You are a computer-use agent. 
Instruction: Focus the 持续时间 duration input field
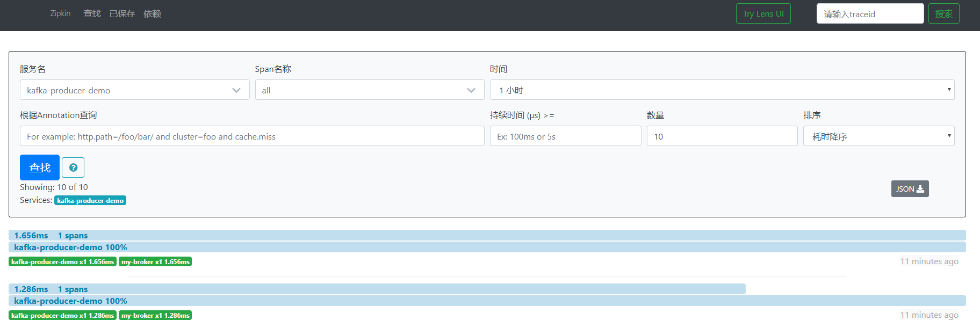(565, 136)
